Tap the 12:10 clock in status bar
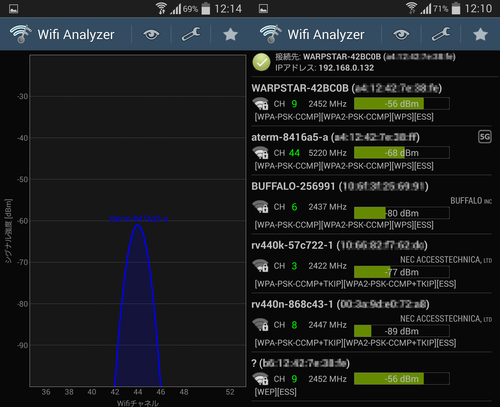 pyautogui.click(x=478, y=9)
